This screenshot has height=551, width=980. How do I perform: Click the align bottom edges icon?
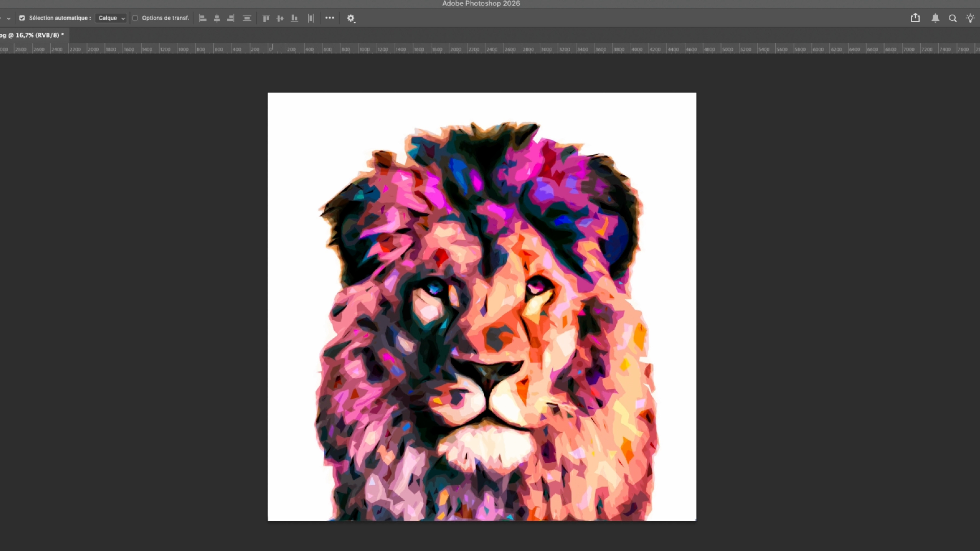(294, 18)
